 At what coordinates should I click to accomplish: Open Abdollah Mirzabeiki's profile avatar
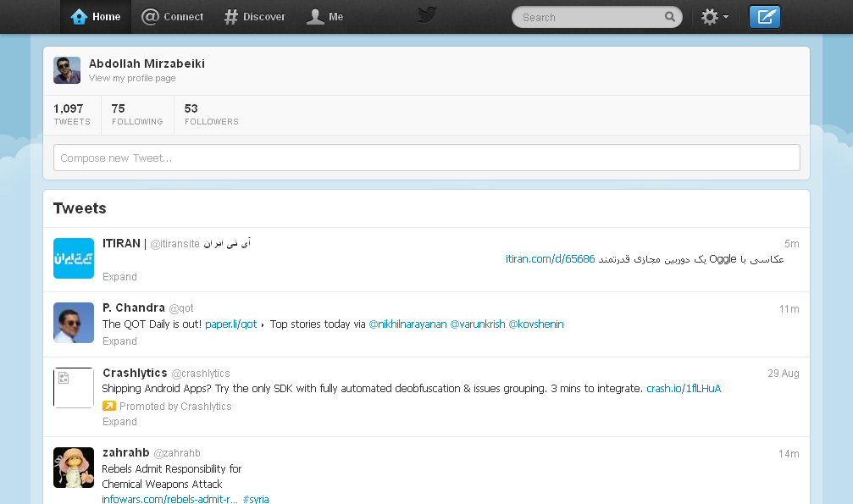pyautogui.click(x=67, y=70)
